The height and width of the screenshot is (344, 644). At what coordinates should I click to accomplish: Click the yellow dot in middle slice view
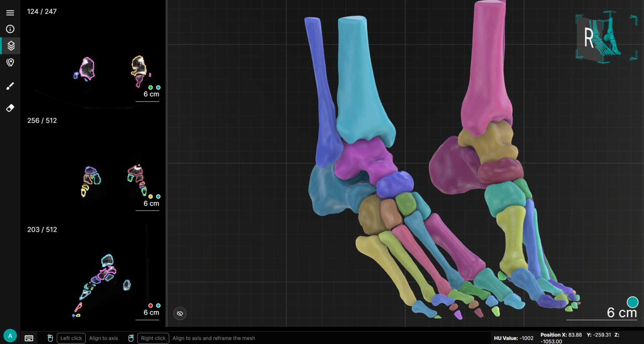click(x=151, y=196)
